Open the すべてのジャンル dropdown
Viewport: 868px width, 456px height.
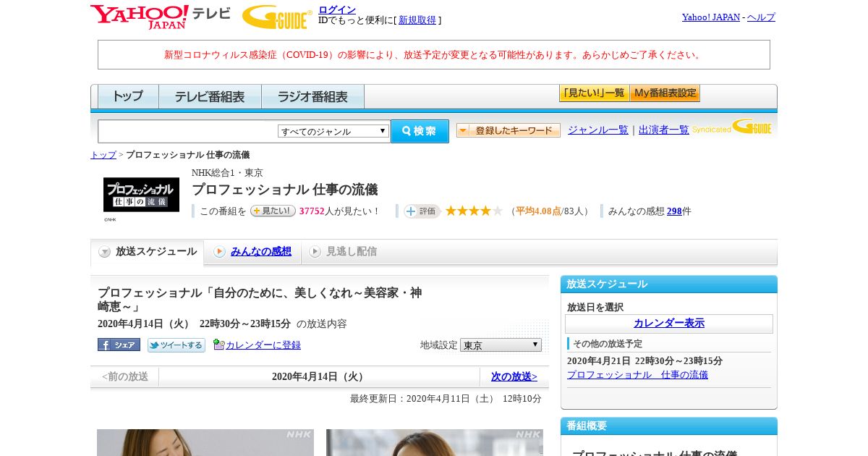pos(333,131)
